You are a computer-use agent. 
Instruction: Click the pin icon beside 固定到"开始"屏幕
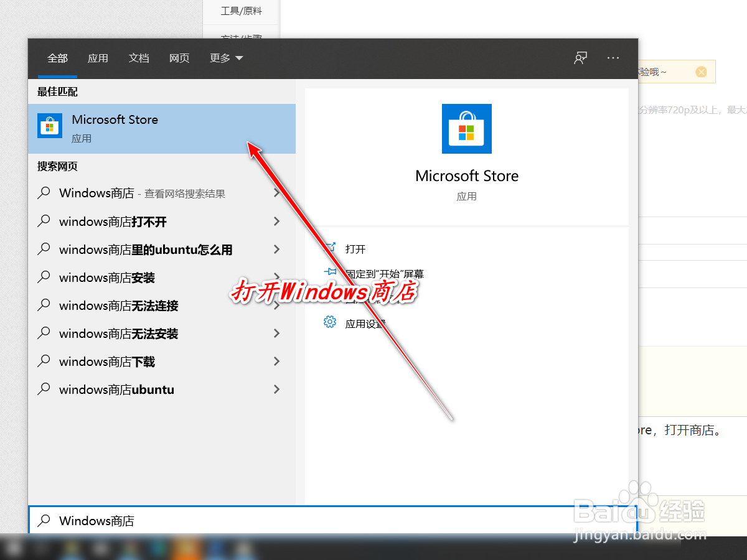tap(330, 272)
